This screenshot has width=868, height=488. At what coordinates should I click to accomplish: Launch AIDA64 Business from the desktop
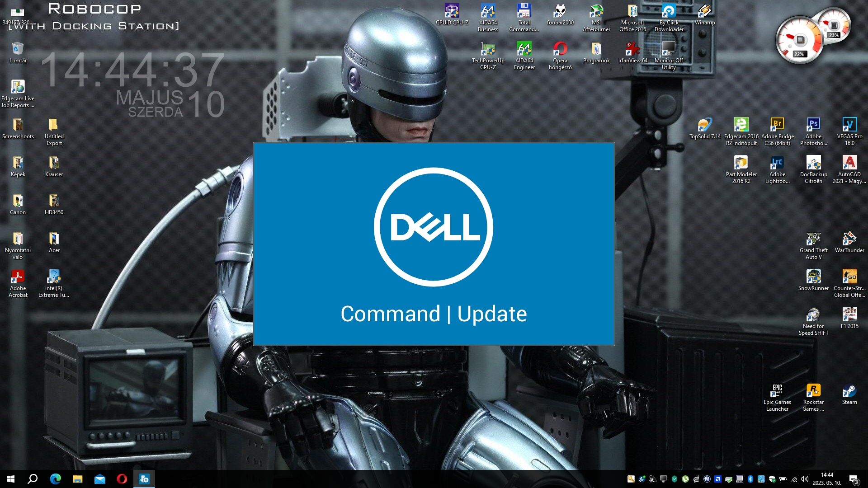pos(488,18)
